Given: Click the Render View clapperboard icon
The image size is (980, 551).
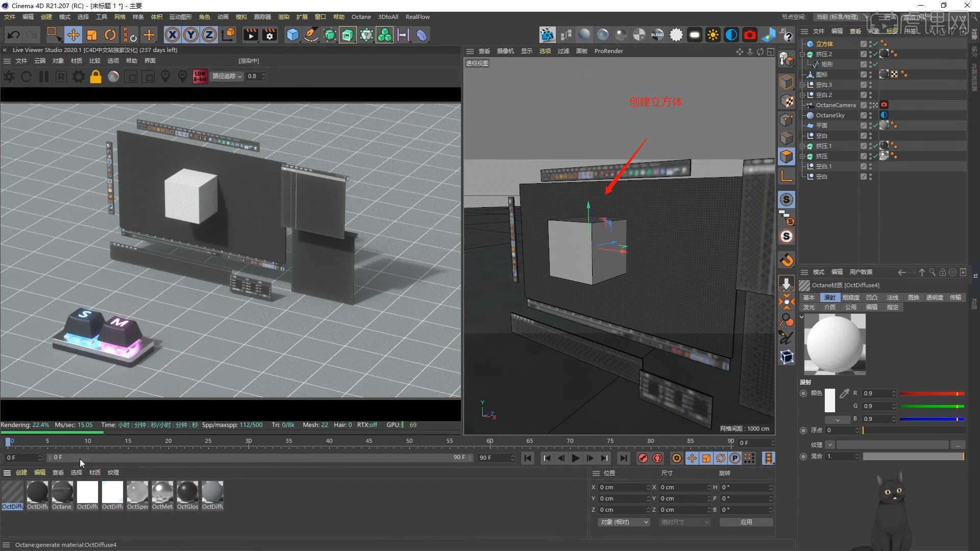Looking at the screenshot, I should click(x=251, y=35).
